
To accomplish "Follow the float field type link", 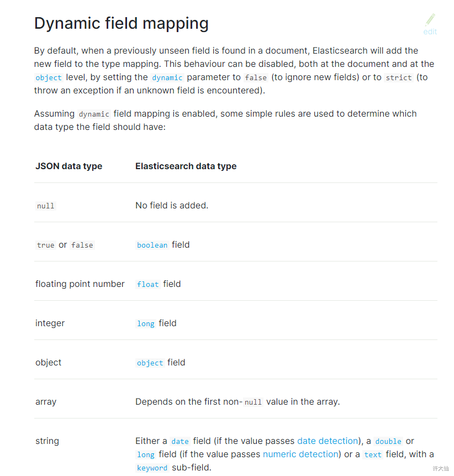I will pos(147,284).
